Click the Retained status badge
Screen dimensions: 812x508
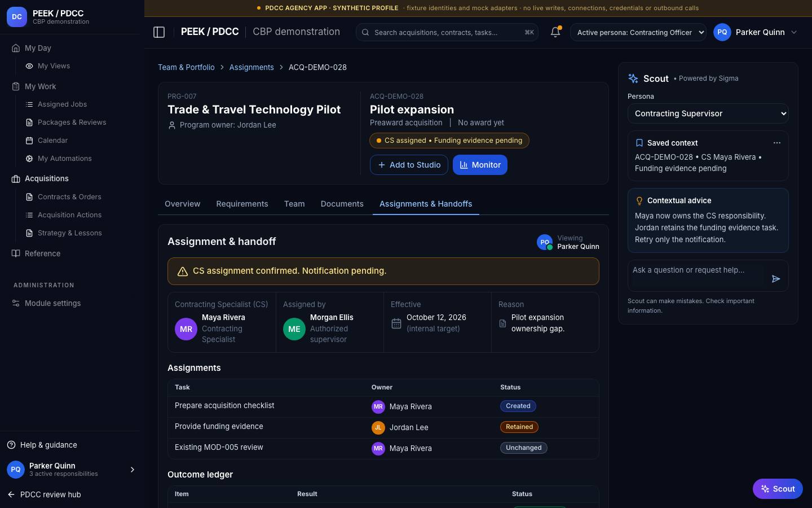point(519,427)
